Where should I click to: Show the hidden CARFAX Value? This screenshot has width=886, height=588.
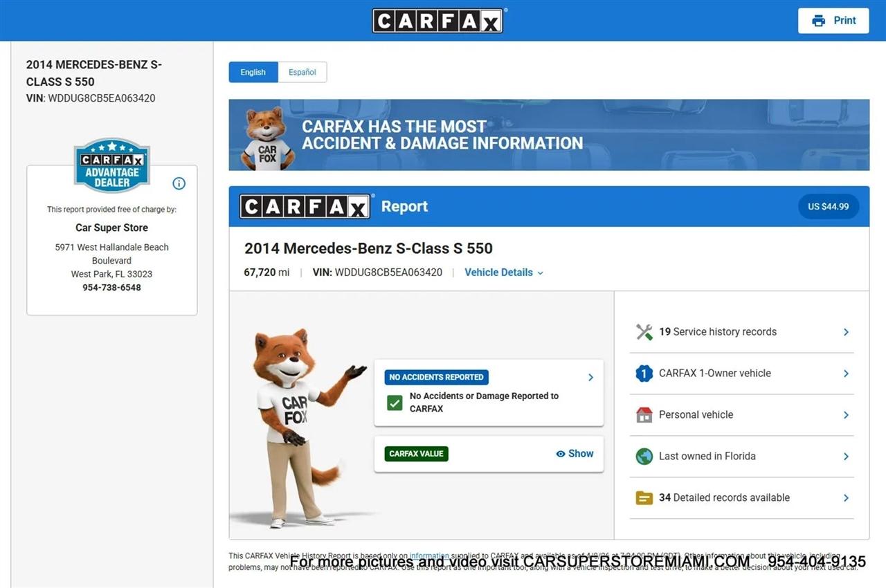575,454
